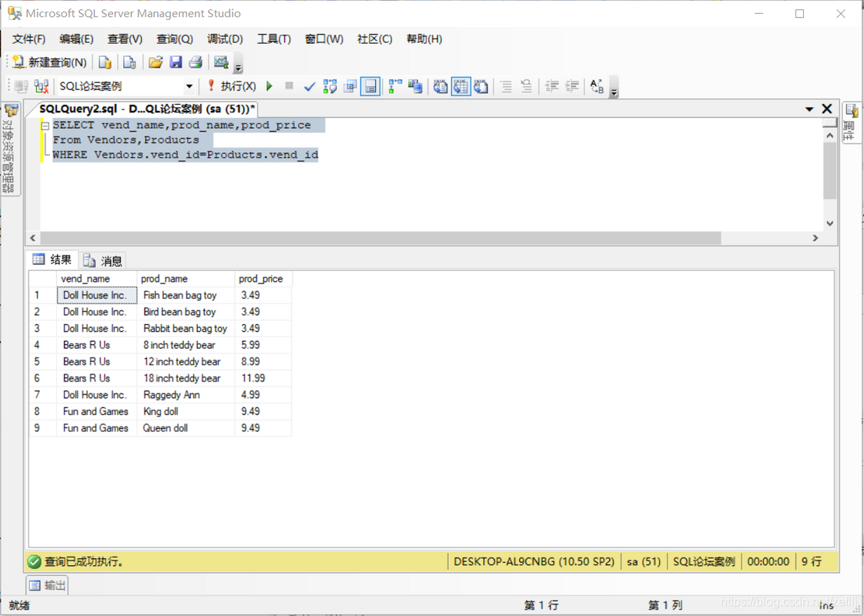Screen dimensions: 864x616
Task: Click the Connect icon in query toolbar
Action: [x=22, y=86]
